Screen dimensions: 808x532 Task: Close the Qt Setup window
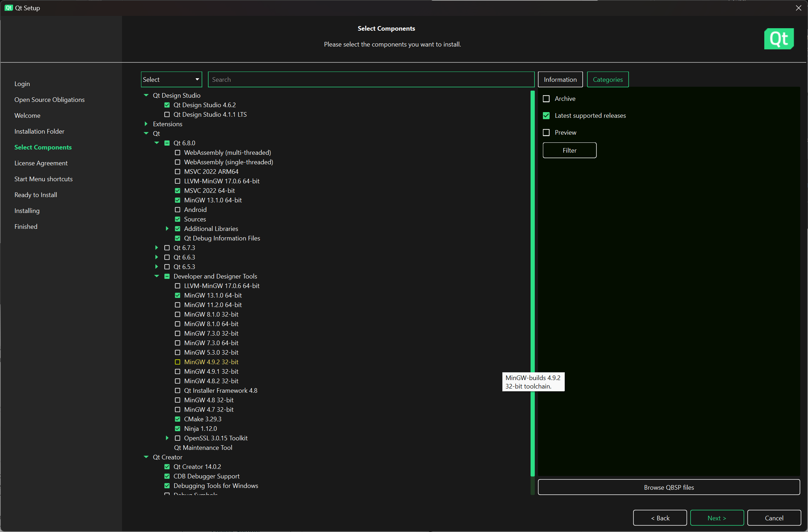tap(798, 8)
